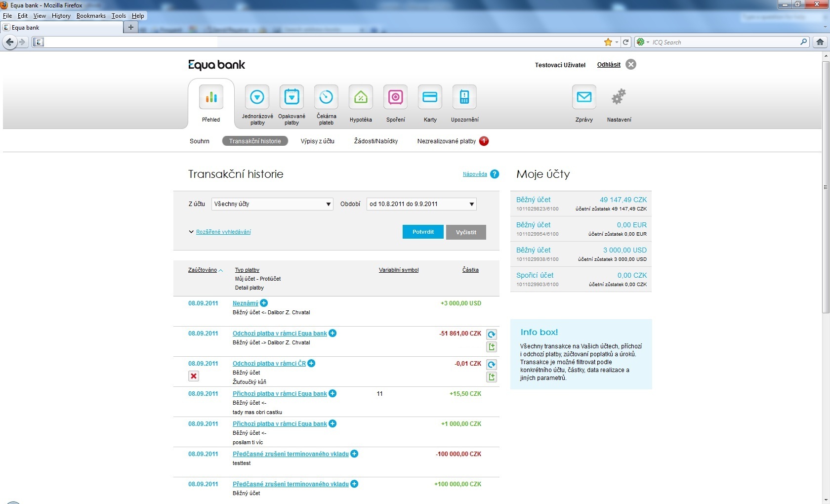Expand Rozšířené vyhledávání advanced search
Viewport: 830px width, 504px height.
click(x=223, y=232)
